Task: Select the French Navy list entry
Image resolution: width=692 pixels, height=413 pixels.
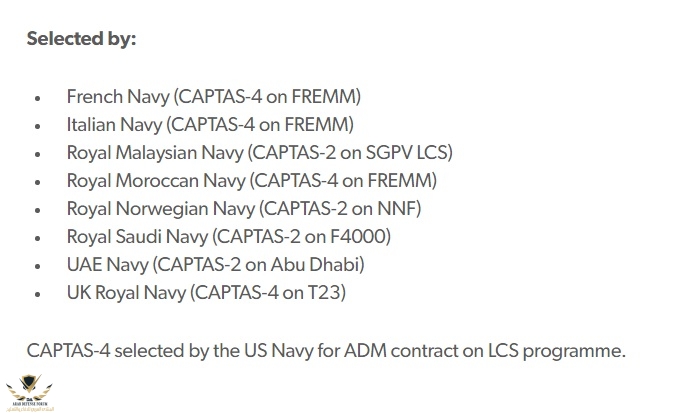Action: (x=214, y=97)
